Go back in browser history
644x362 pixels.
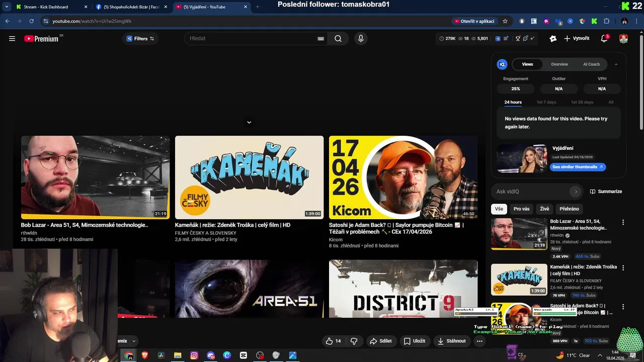click(7, 21)
